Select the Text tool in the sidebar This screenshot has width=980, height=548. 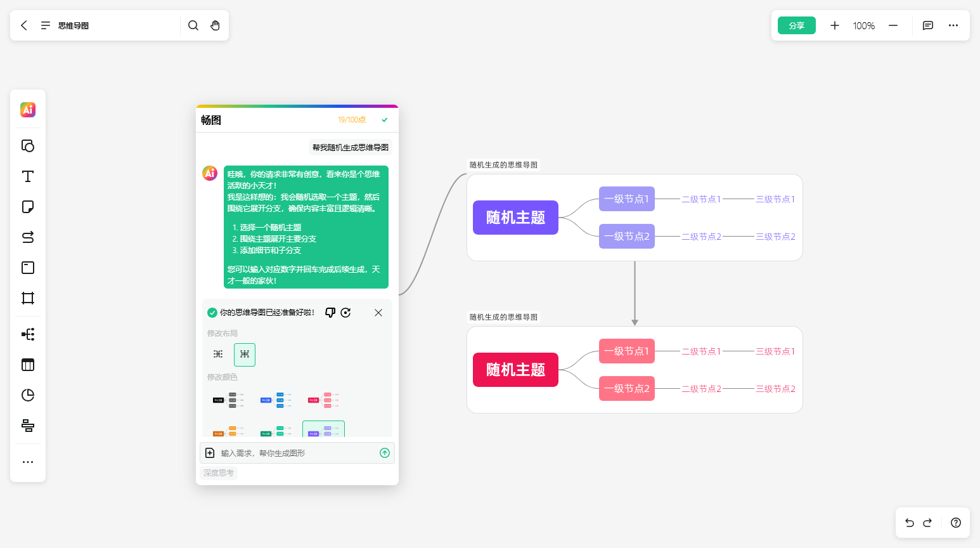click(28, 176)
